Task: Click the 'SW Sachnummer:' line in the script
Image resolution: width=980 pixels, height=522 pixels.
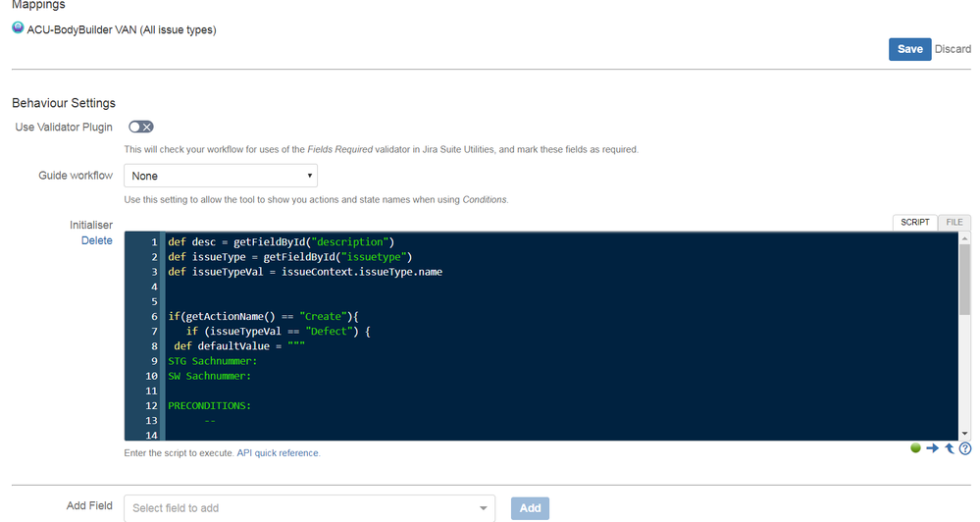Action: [x=209, y=377]
